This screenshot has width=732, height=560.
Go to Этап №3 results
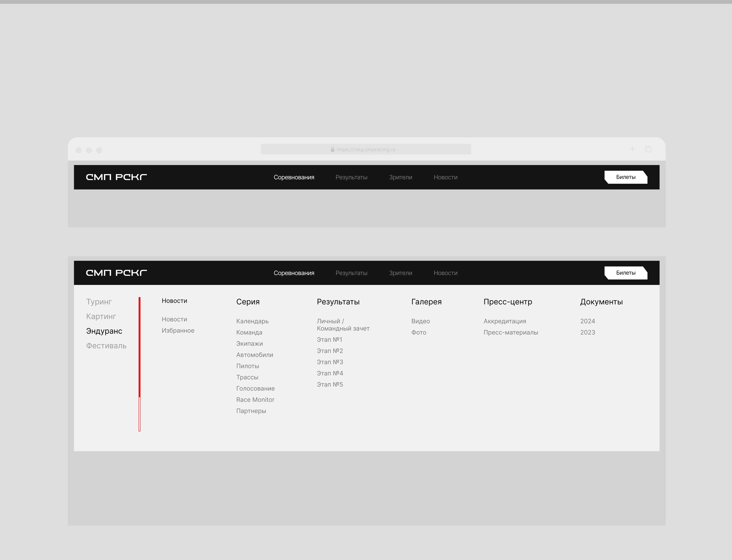tap(330, 362)
